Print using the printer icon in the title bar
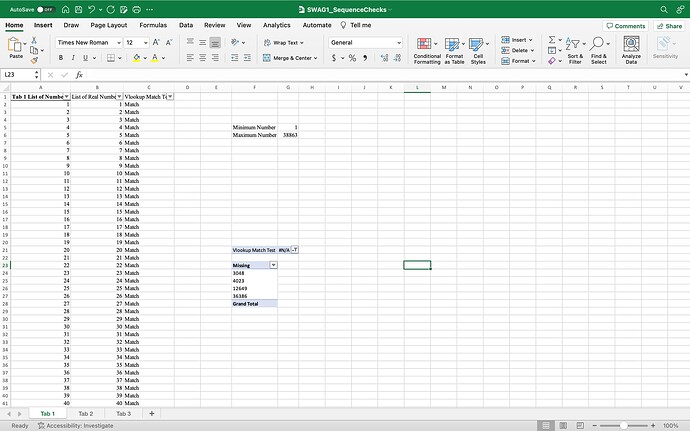Screen dimensions: 690x431 click(136, 9)
